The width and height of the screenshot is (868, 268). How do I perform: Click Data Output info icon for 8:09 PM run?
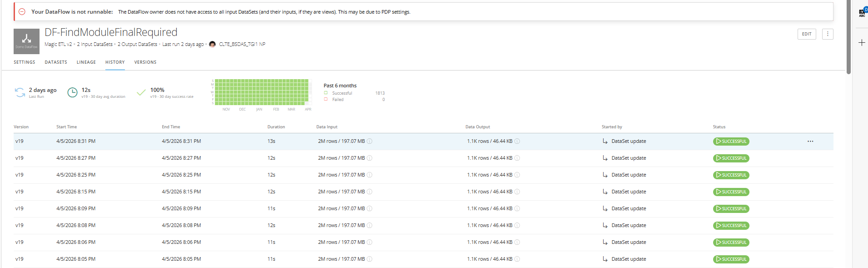click(x=517, y=209)
